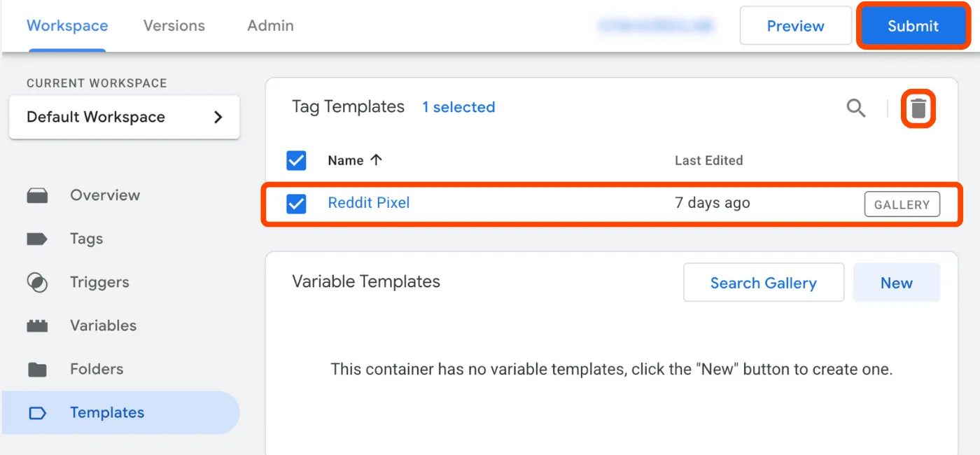980x455 pixels.
Task: Click the Triggers sidebar icon
Action: [x=37, y=282]
